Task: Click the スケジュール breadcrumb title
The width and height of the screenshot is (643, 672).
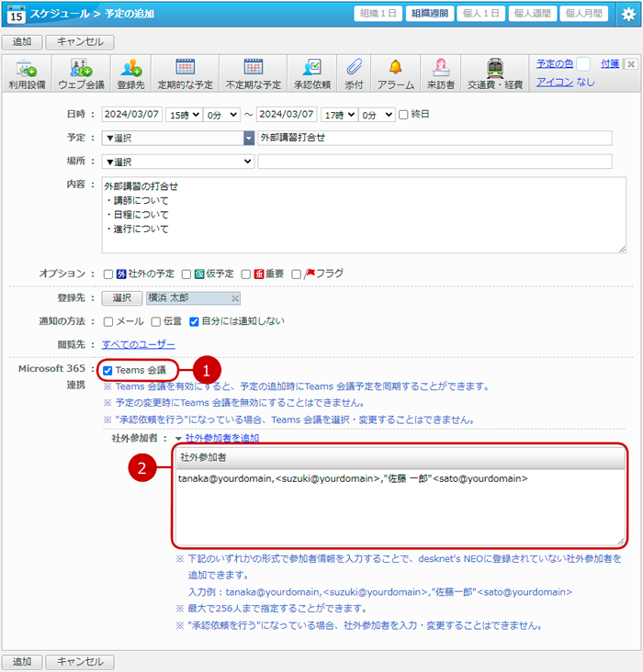Action: (60, 14)
